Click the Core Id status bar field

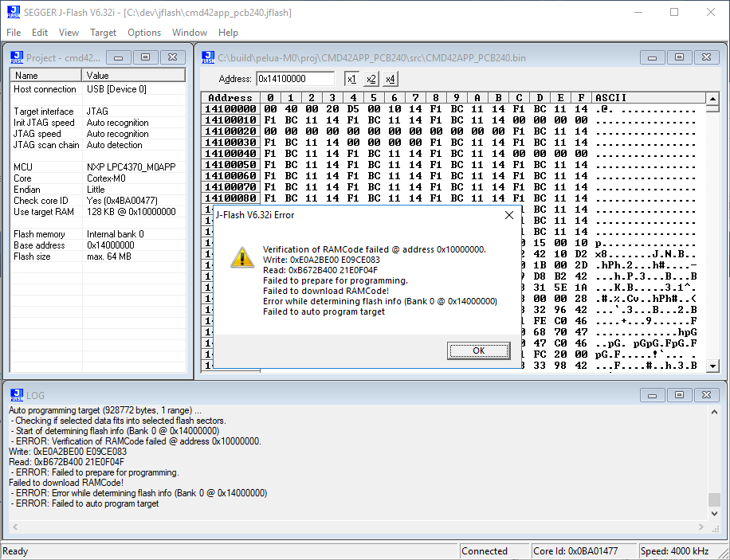[584, 551]
